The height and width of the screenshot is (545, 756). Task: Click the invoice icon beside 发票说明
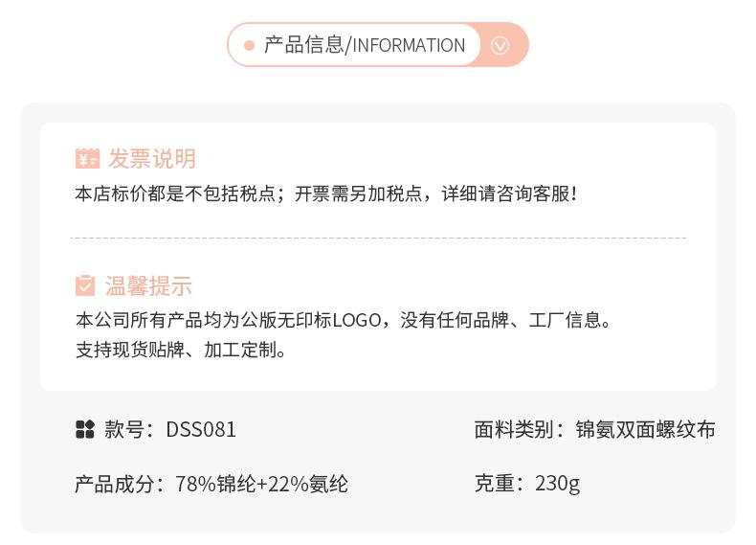tap(87, 159)
